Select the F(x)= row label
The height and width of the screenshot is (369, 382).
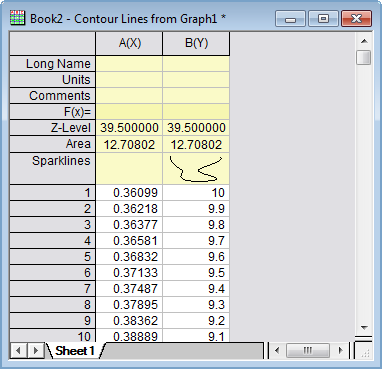(x=53, y=112)
